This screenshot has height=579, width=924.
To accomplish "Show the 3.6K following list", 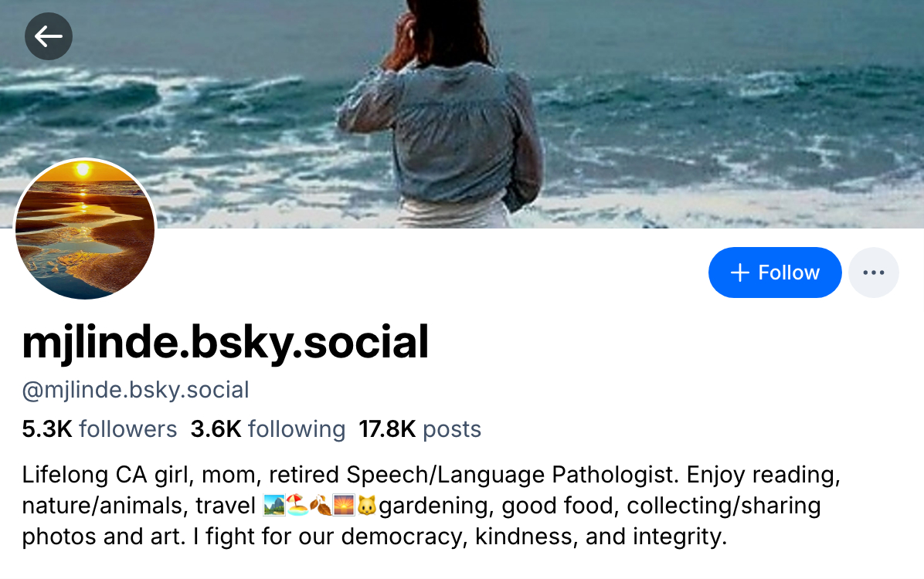I will click(x=268, y=429).
